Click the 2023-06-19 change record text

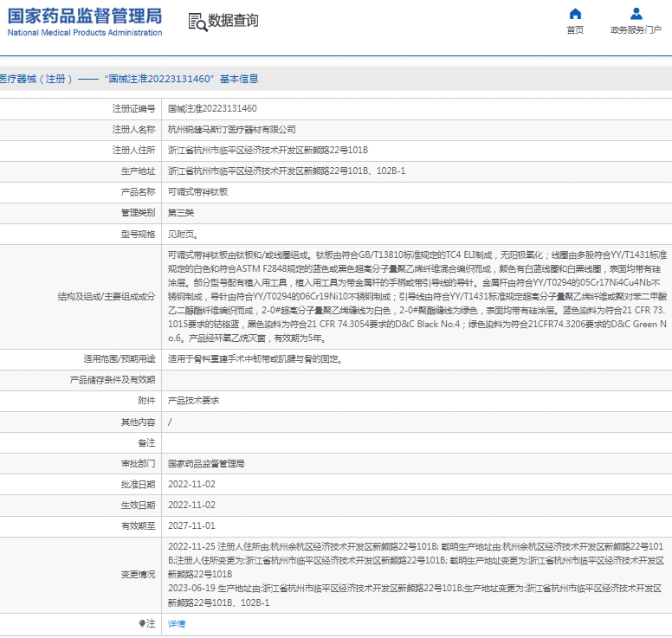point(415,596)
